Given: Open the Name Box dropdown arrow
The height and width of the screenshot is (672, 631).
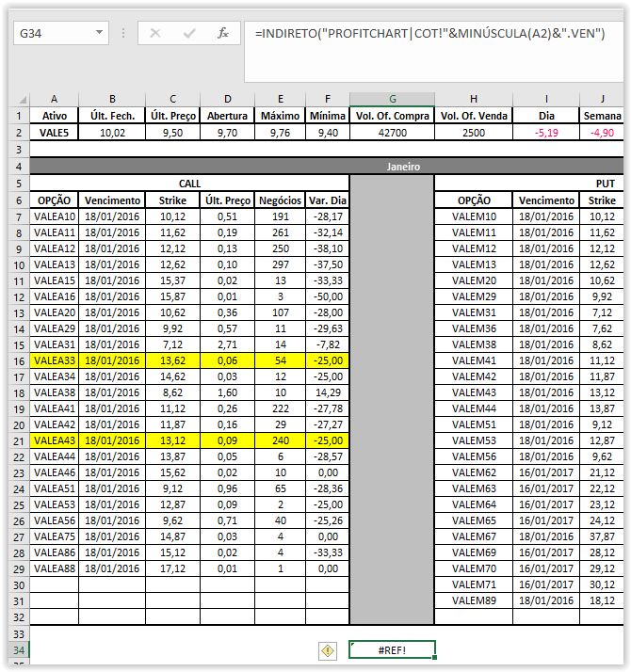Looking at the screenshot, I should (99, 33).
